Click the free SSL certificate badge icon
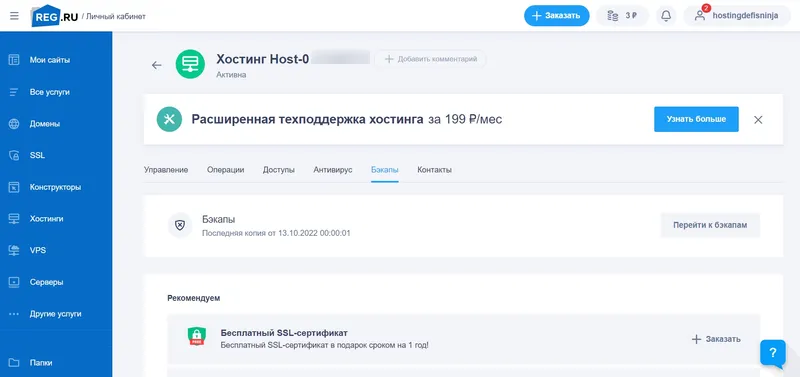Image resolution: width=800 pixels, height=377 pixels. coord(196,337)
